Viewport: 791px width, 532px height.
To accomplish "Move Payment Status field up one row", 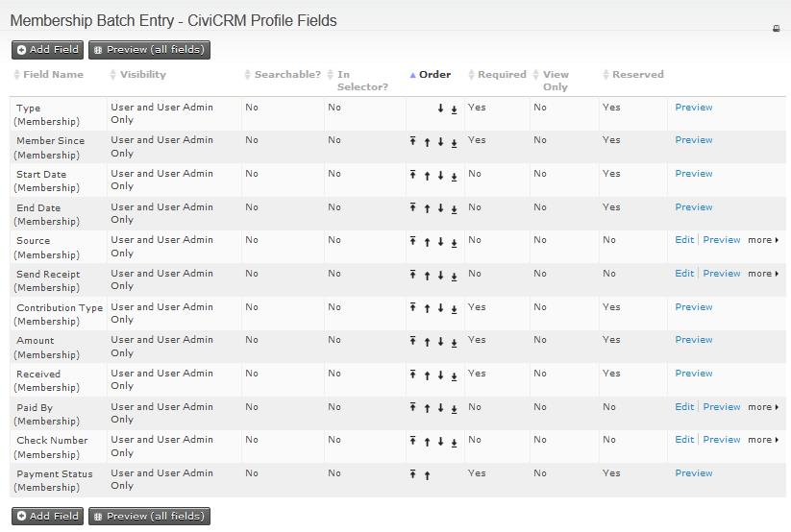I will pos(427,474).
